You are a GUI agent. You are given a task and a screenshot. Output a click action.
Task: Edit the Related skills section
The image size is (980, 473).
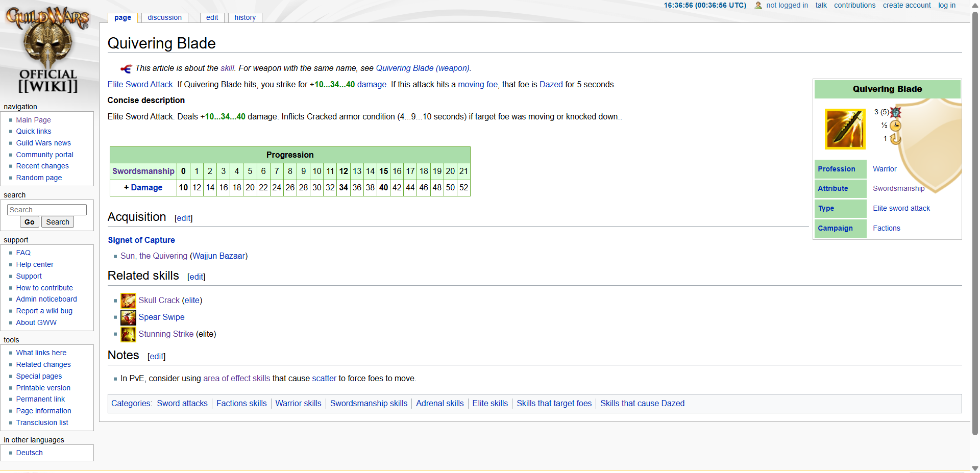(x=196, y=277)
